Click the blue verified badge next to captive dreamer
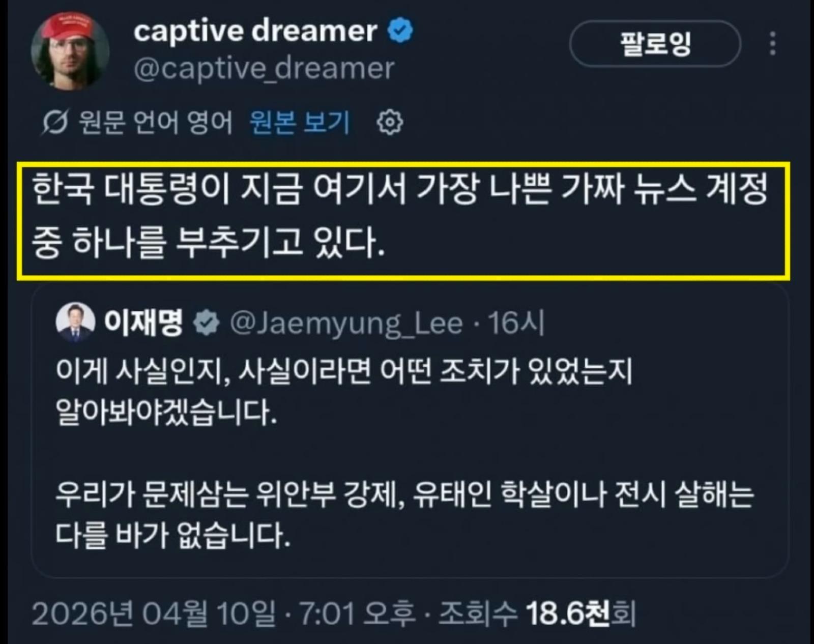 (x=400, y=31)
